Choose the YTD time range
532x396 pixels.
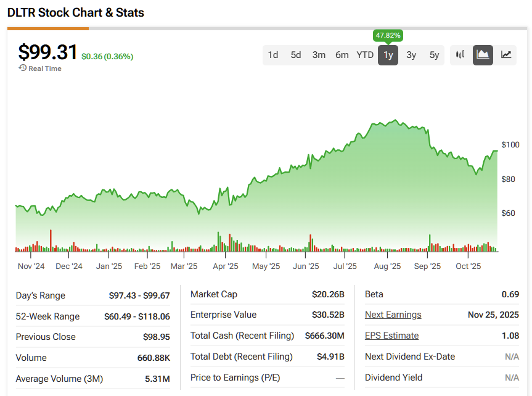[365, 55]
